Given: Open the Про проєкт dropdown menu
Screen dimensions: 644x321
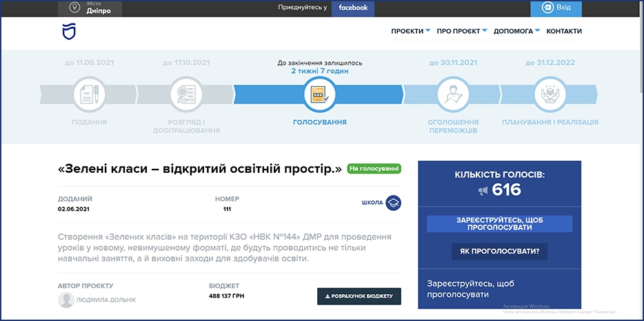Looking at the screenshot, I should coord(462,31).
